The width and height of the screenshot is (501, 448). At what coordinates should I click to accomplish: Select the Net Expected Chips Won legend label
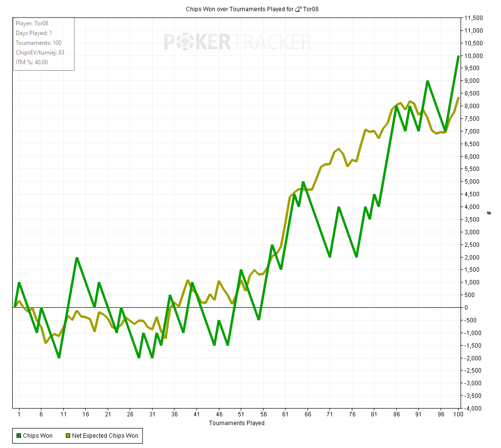(105, 436)
